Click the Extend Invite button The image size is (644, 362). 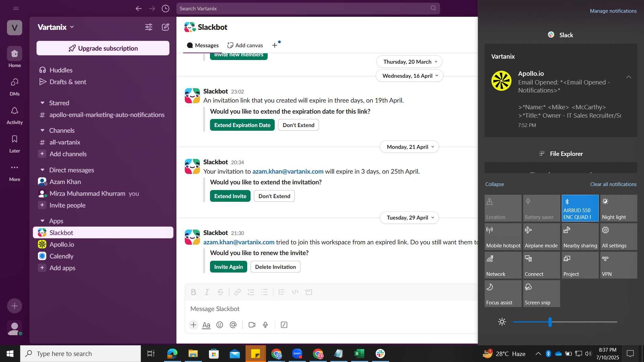(x=230, y=196)
